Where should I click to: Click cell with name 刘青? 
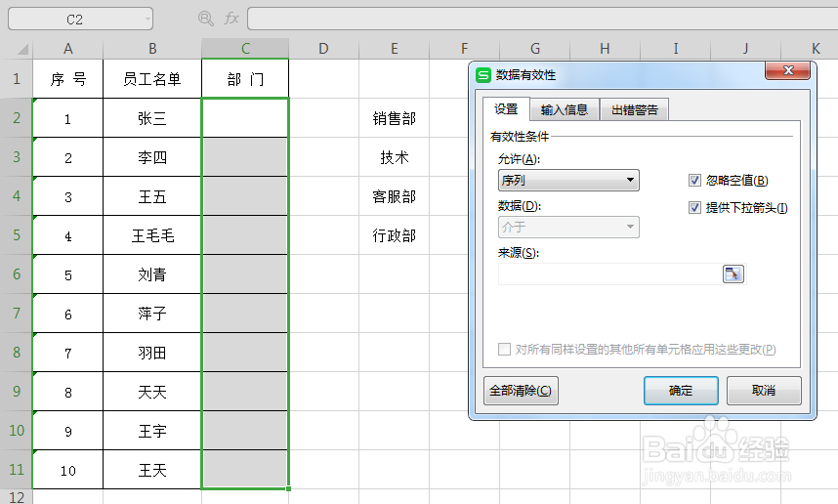[x=152, y=274]
